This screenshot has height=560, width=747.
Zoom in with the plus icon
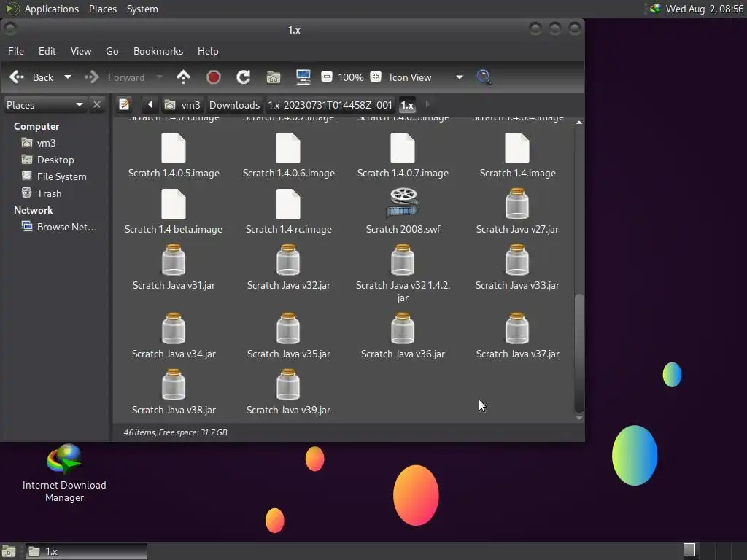tap(376, 77)
